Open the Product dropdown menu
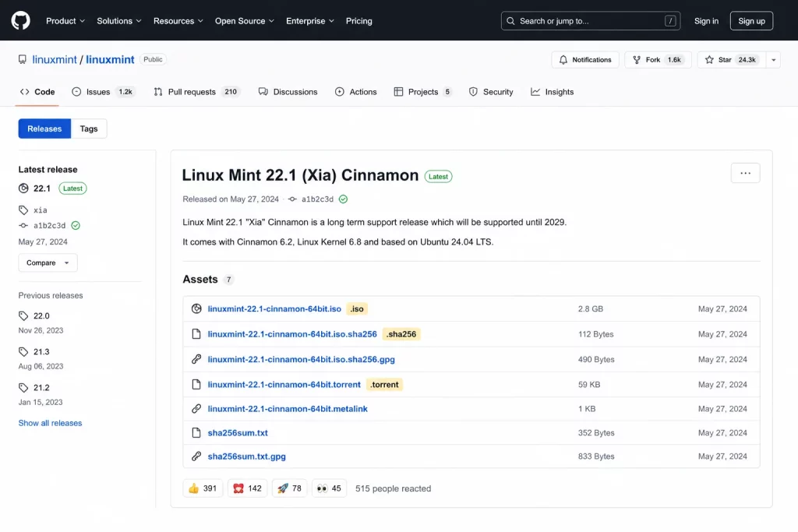 (65, 21)
